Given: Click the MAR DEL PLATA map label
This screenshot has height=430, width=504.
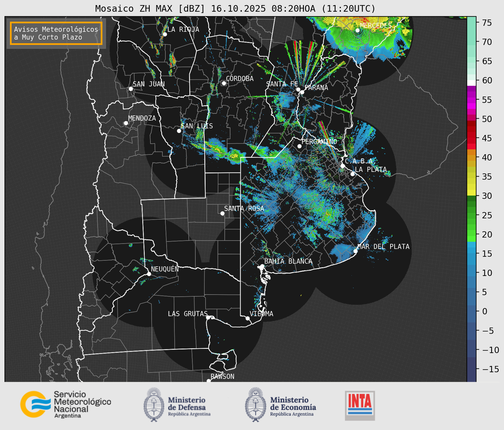Looking at the screenshot, I should coord(383,247).
